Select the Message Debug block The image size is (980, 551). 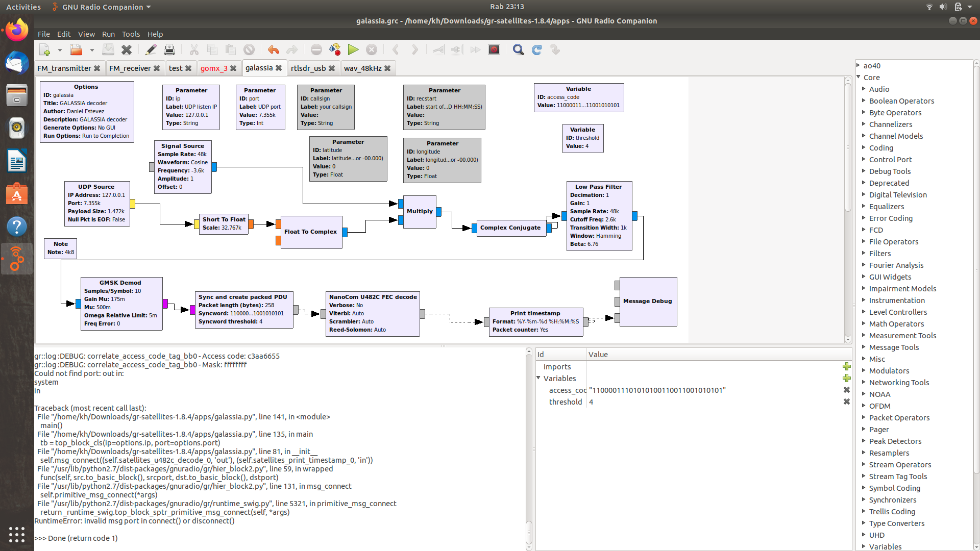(x=647, y=301)
